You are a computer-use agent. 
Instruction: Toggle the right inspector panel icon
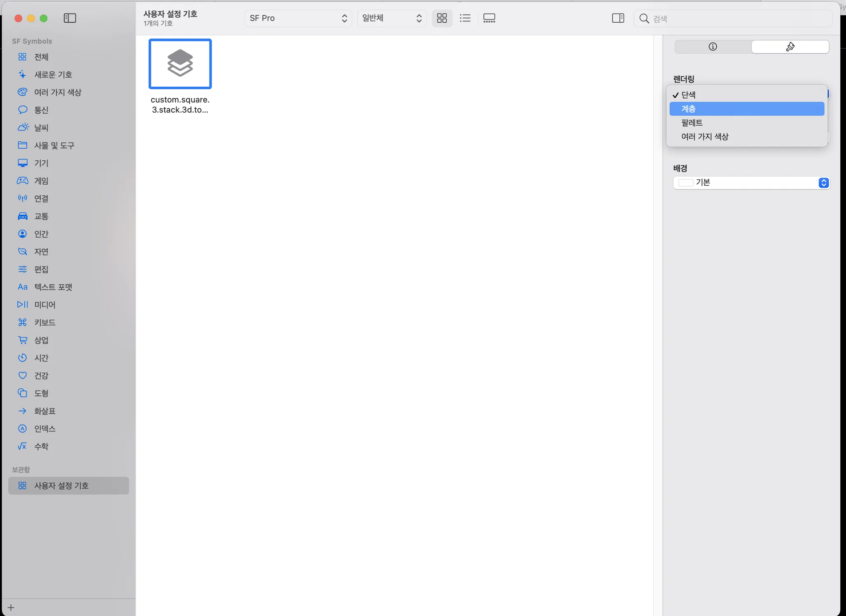618,18
